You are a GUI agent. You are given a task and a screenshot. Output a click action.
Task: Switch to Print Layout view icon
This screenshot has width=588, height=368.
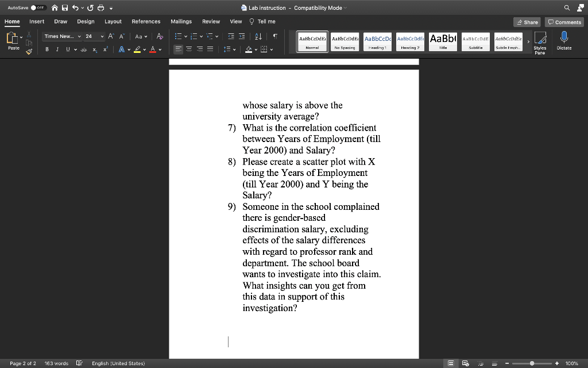click(451, 363)
